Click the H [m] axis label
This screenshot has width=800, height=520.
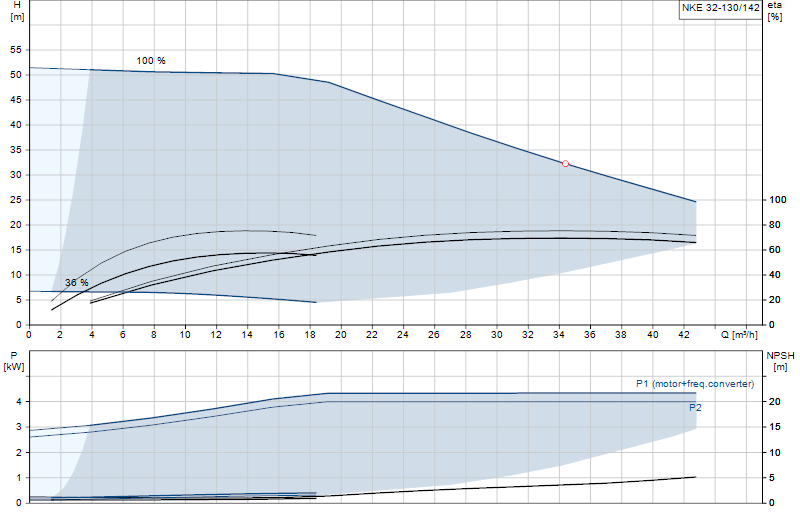[x=17, y=11]
